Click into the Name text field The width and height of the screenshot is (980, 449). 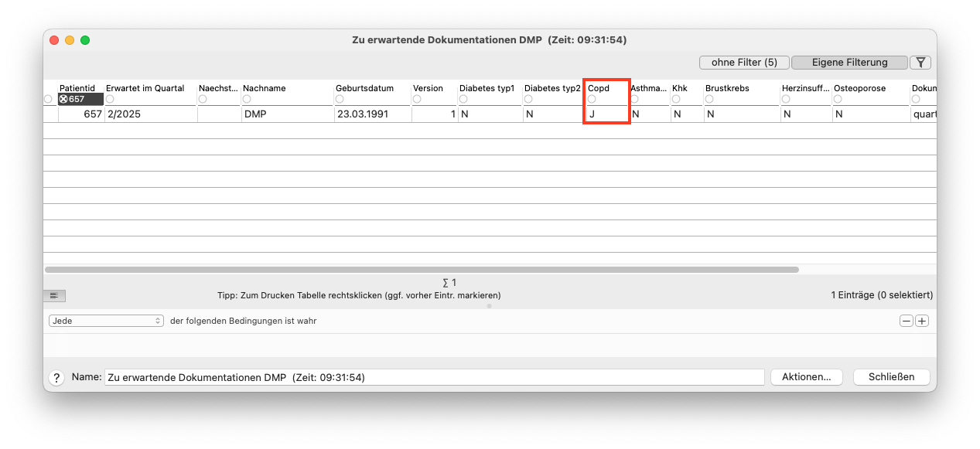[x=434, y=377]
